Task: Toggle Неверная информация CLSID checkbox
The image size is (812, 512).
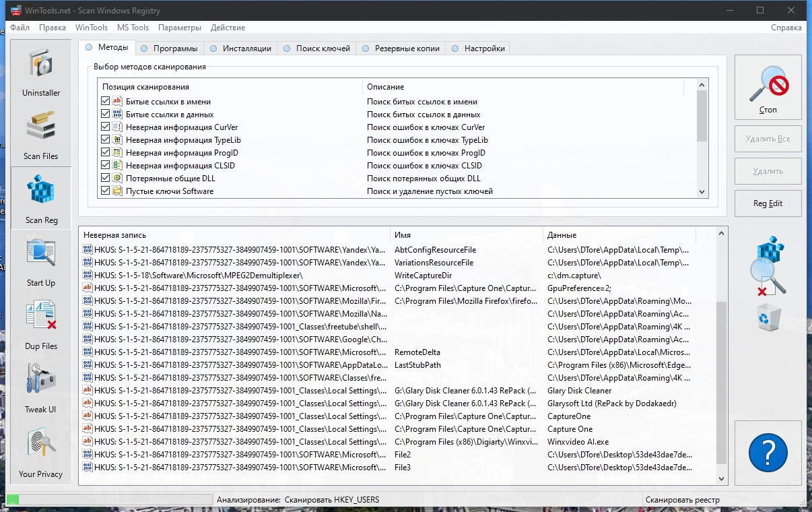Action: [x=105, y=166]
